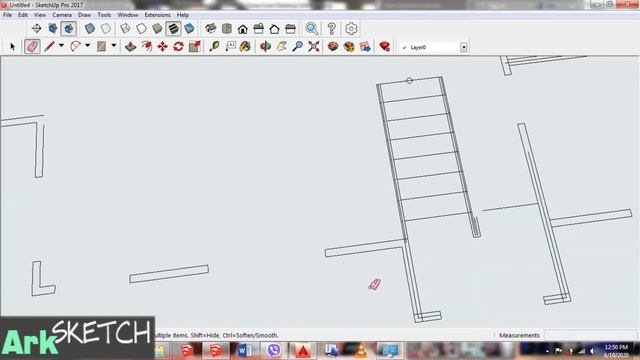640x360 pixels.
Task: Select the Offset tool
Action: point(147,46)
